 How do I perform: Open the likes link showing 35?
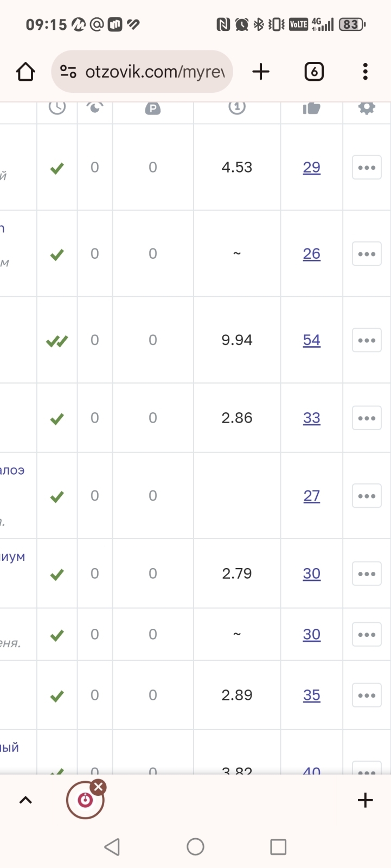coord(311,695)
